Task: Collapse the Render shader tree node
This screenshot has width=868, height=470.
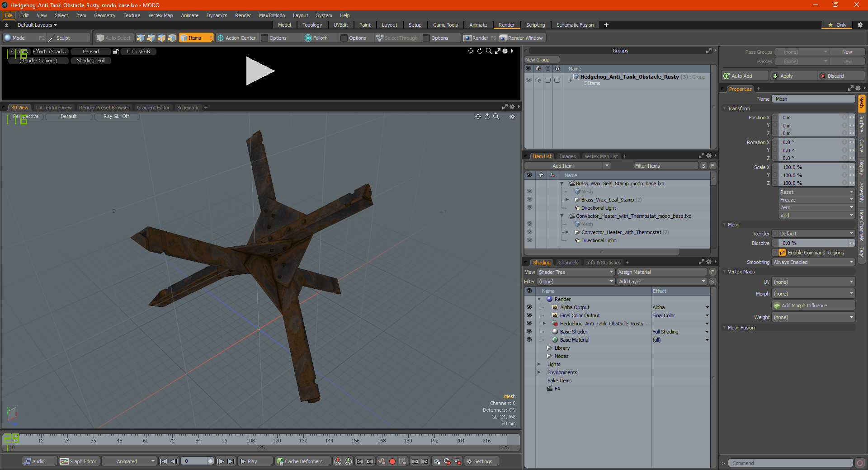Action: [x=539, y=299]
